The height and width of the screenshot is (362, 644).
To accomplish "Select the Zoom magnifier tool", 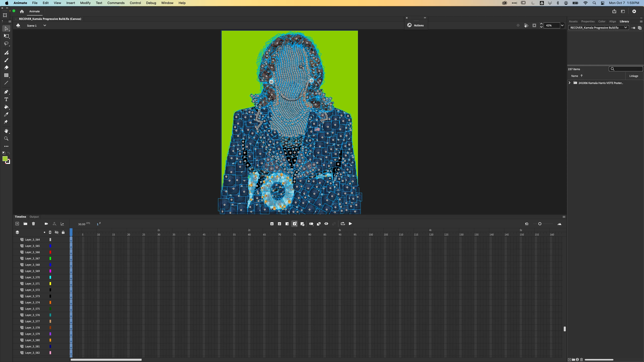I will (6, 139).
